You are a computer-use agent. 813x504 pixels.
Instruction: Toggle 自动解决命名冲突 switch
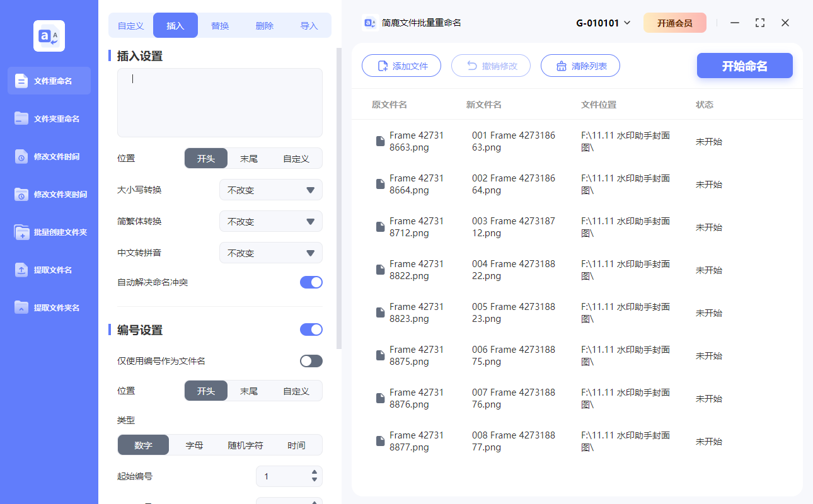[311, 282]
